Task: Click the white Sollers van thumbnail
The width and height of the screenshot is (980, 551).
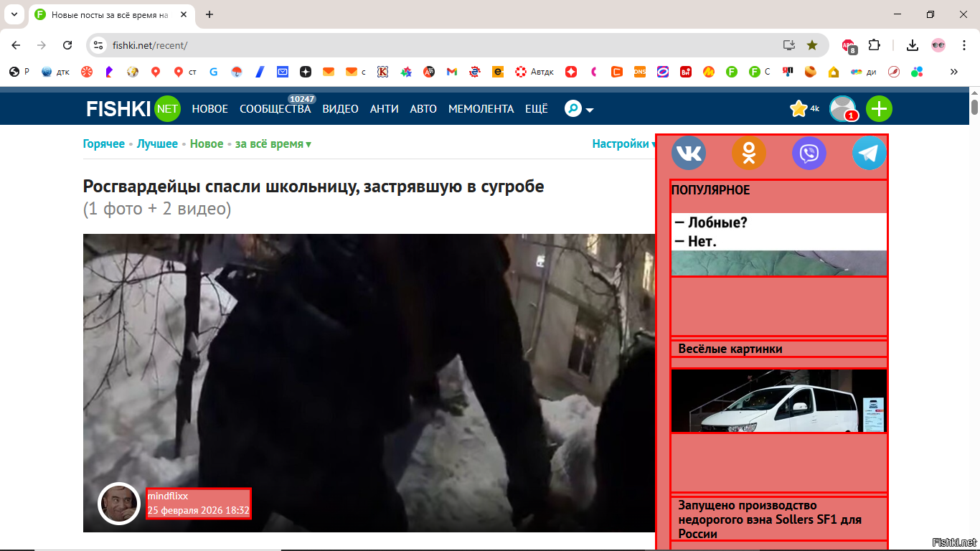Action: pyautogui.click(x=779, y=401)
